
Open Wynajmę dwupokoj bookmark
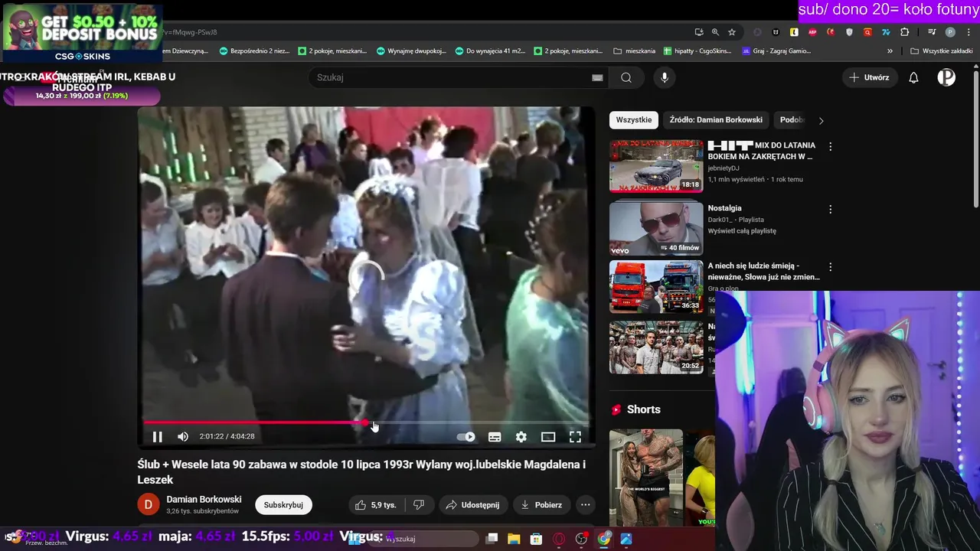pos(410,51)
